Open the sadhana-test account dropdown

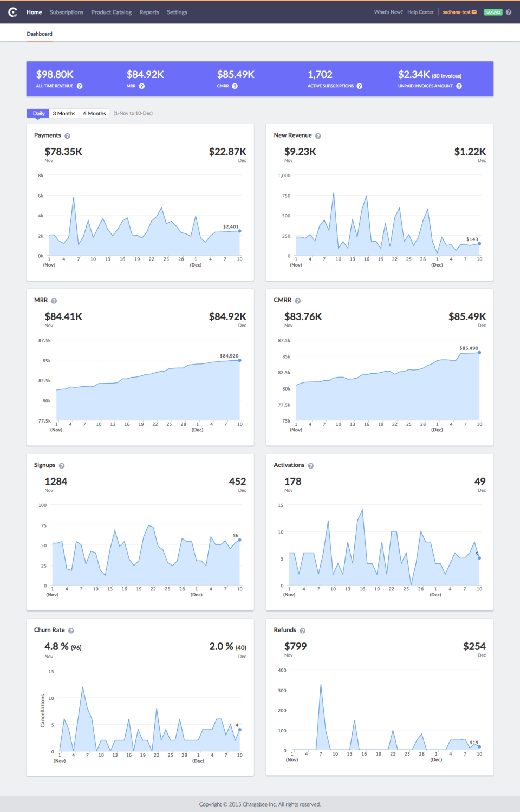459,12
